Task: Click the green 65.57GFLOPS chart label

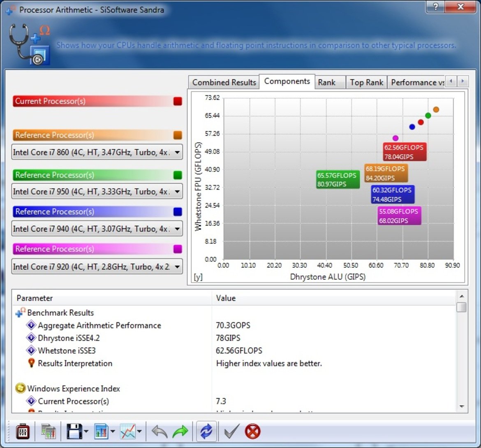Action: tap(338, 179)
